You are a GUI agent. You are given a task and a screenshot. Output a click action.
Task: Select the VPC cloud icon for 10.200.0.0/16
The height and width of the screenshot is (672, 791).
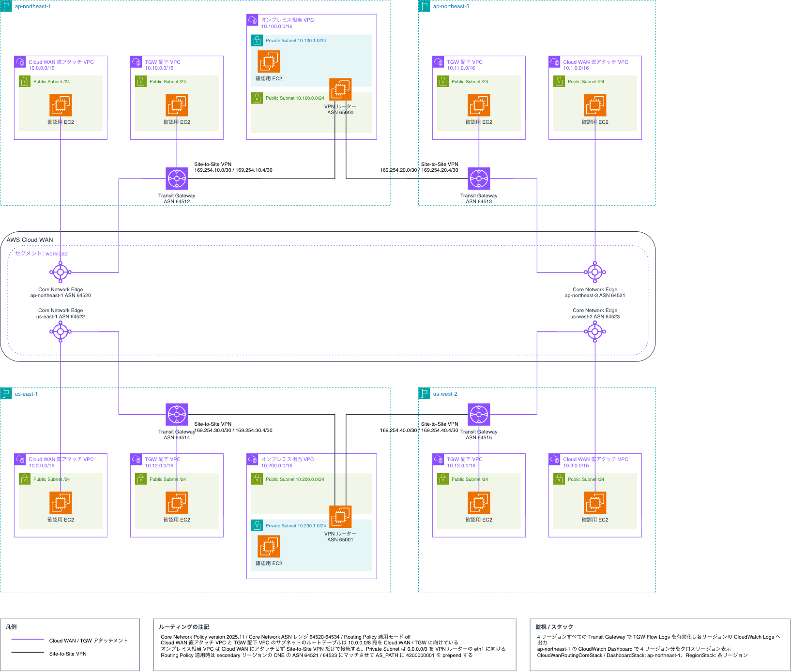point(252,459)
